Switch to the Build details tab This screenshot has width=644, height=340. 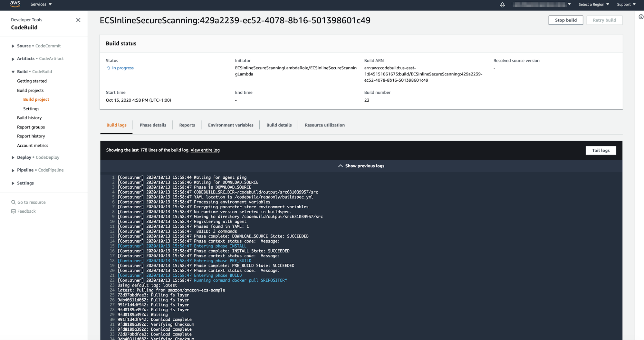(x=279, y=125)
